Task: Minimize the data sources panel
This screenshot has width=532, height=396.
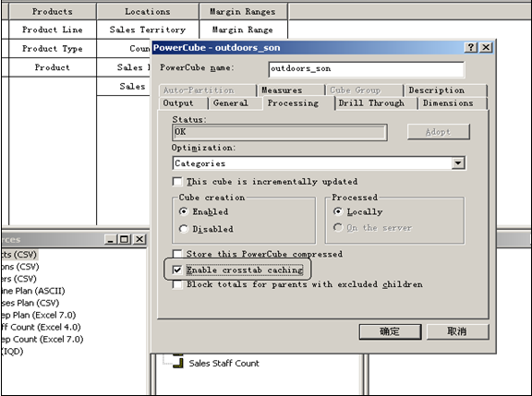Action: 111,239
